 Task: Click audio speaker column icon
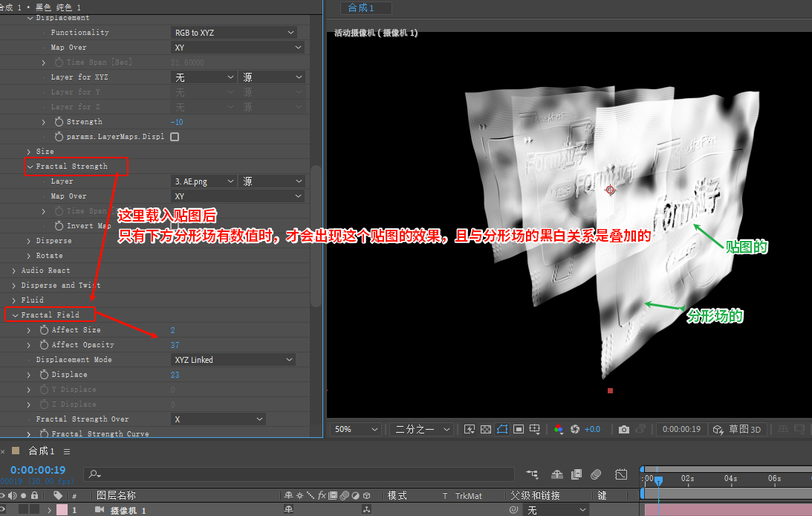(13, 495)
